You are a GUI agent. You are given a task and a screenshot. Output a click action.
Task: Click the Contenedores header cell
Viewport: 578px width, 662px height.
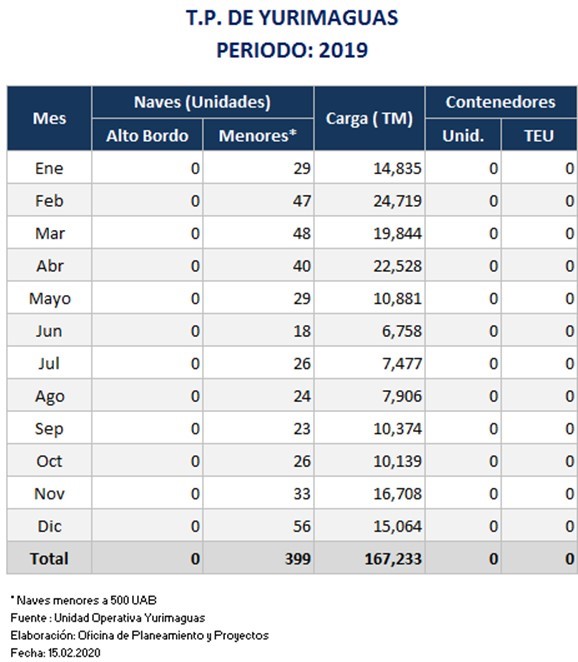click(x=501, y=102)
